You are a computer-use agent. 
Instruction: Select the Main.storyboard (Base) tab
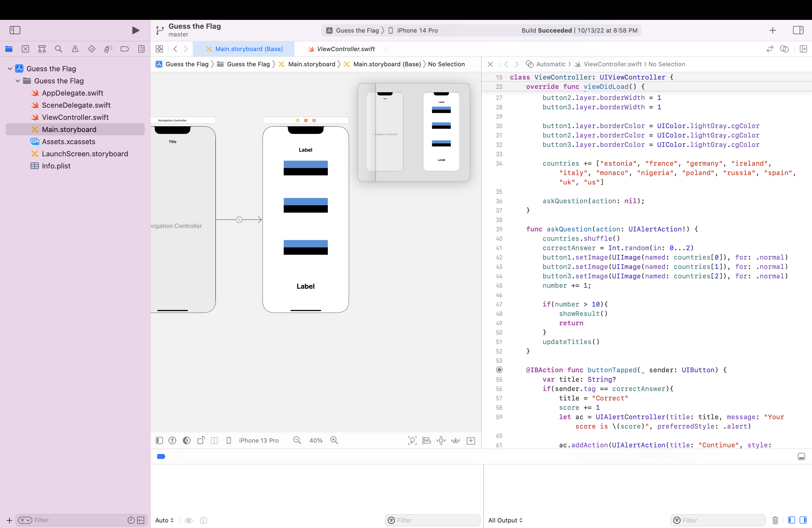[244, 49]
